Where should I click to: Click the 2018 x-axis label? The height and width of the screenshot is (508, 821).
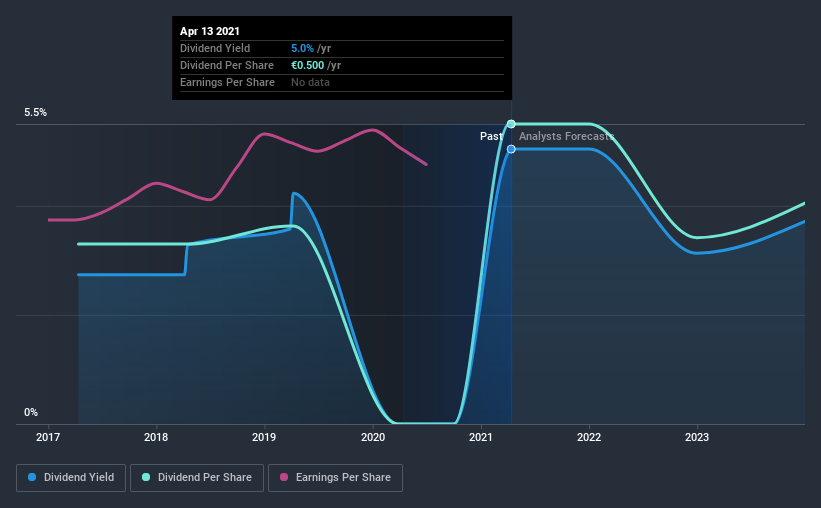[156, 437]
